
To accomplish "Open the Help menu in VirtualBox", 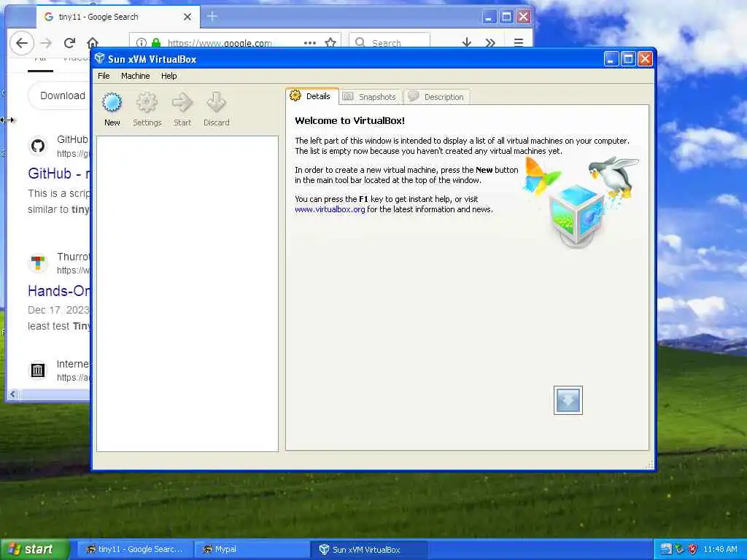I will tap(169, 76).
